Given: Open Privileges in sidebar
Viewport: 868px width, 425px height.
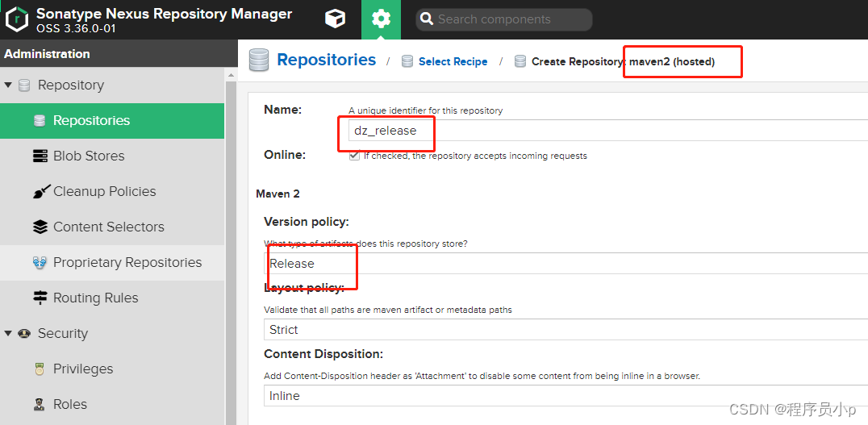Looking at the screenshot, I should click(x=112, y=369).
